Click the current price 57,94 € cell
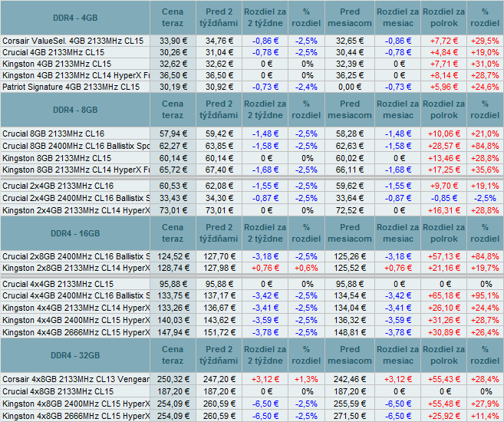 (x=173, y=134)
